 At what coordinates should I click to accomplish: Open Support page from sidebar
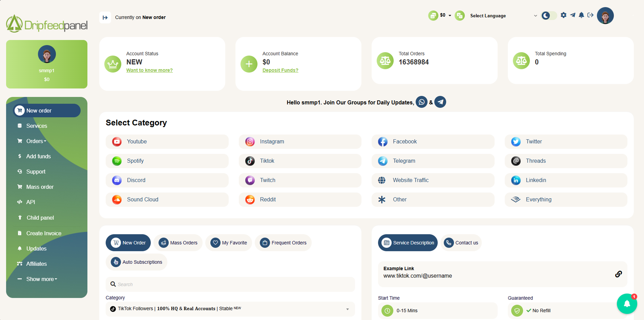click(x=47, y=172)
